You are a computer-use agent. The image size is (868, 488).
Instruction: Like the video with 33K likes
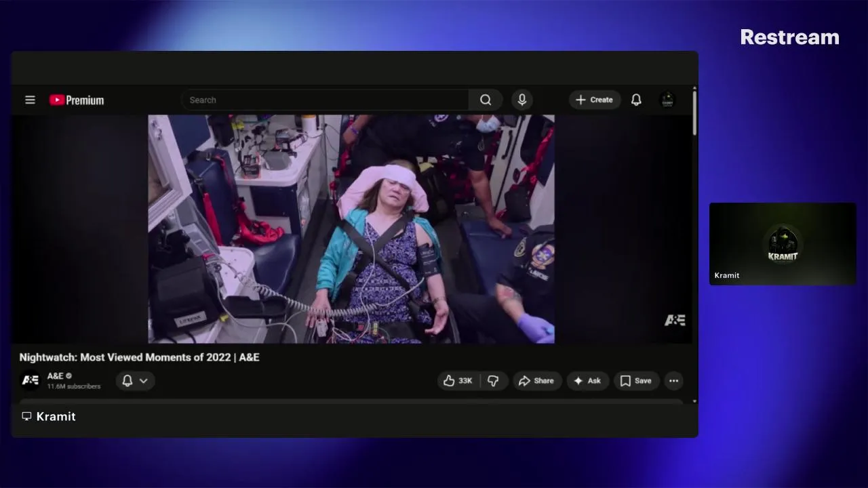click(458, 381)
